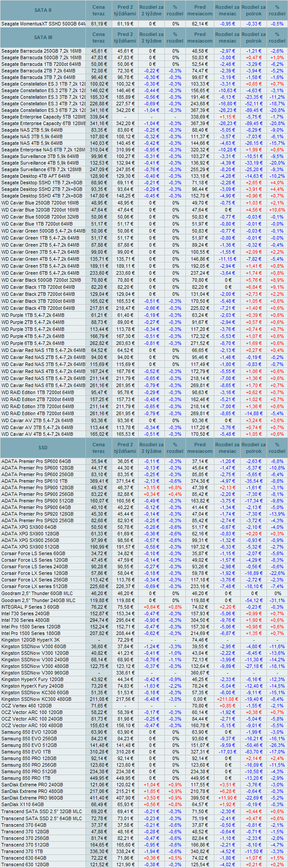
Task: Click Kingston SSDNow KC300 480GB
Action: click(36, 699)
